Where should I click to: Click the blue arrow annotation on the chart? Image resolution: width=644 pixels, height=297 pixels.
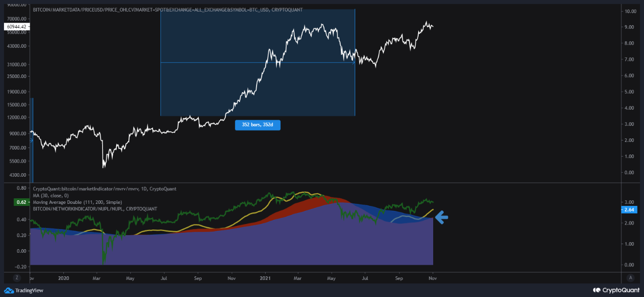point(440,218)
